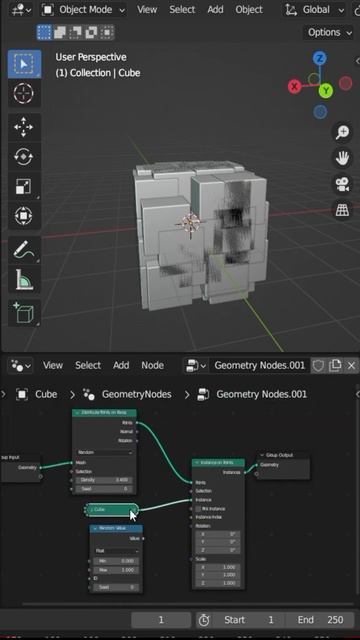Open the 3D viewport Add menu
The image size is (360, 640).
215,10
